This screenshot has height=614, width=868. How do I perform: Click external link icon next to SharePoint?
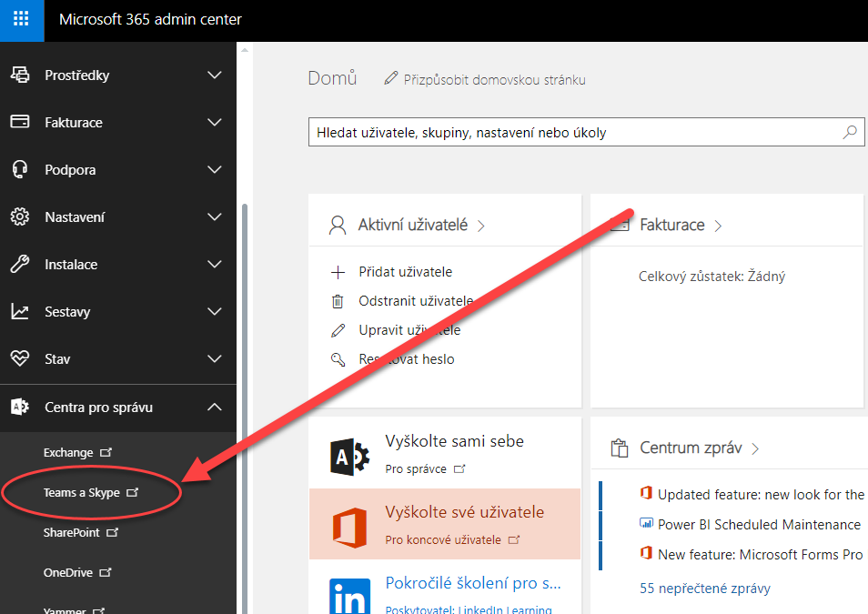(113, 532)
